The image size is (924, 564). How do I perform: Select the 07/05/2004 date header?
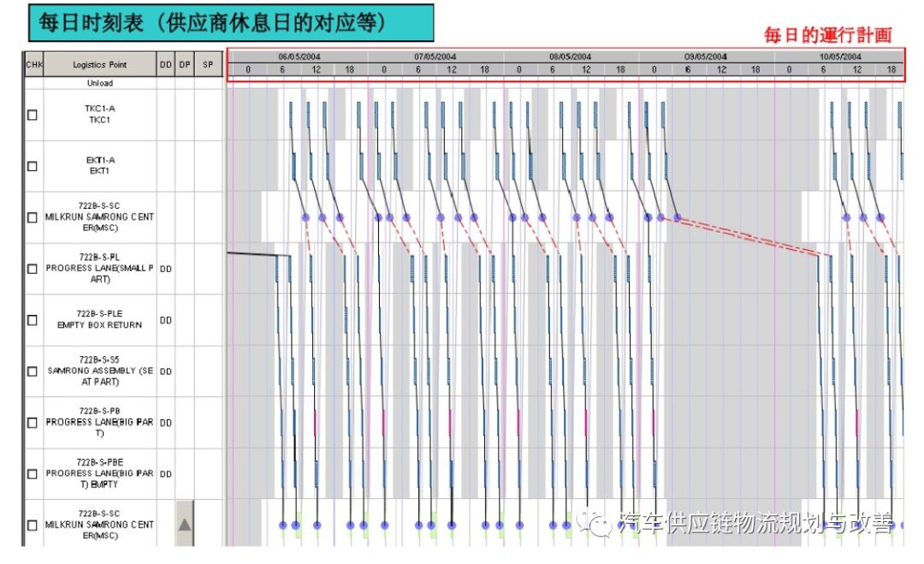point(435,54)
